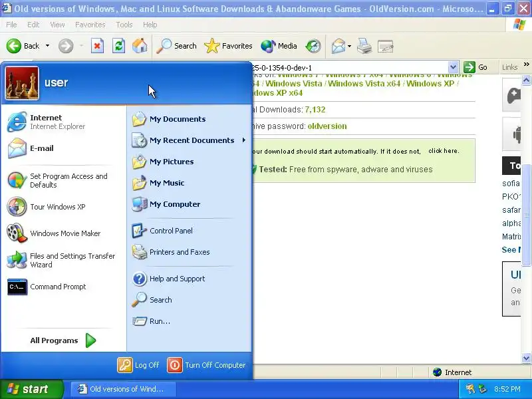Start Tour Windows XP
This screenshot has width=532, height=399.
(63, 207)
